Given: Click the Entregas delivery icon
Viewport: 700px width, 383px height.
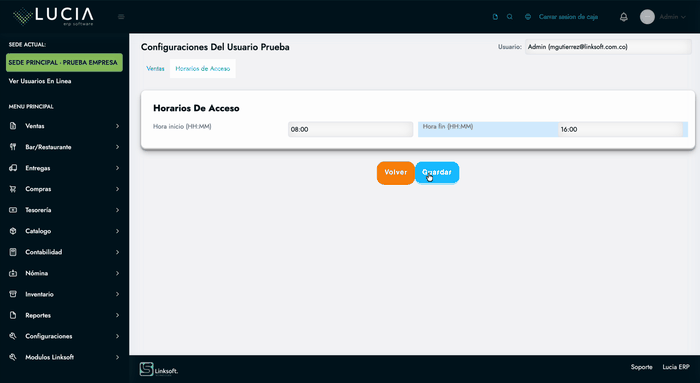Looking at the screenshot, I should point(13,168).
